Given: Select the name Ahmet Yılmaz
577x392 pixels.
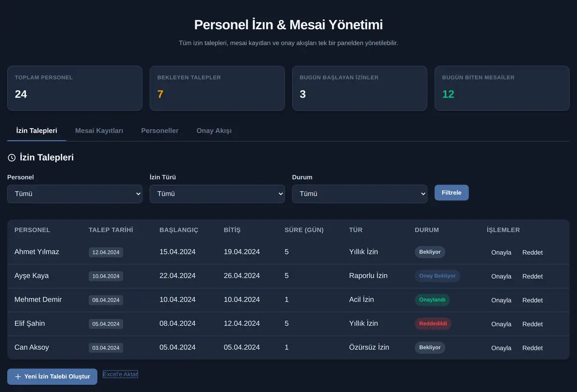Looking at the screenshot, I should tap(37, 252).
